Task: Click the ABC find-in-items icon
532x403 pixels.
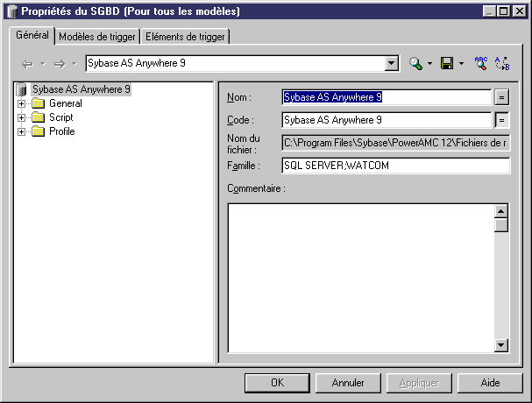Action: pyautogui.click(x=481, y=63)
